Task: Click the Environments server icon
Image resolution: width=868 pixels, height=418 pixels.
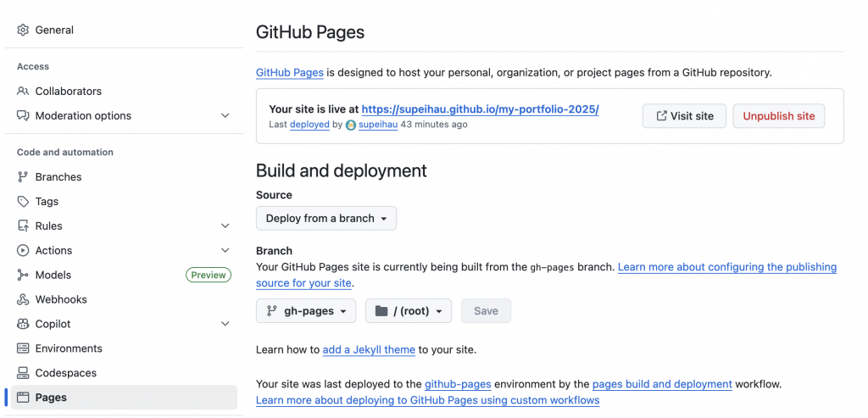Action: 23,348
